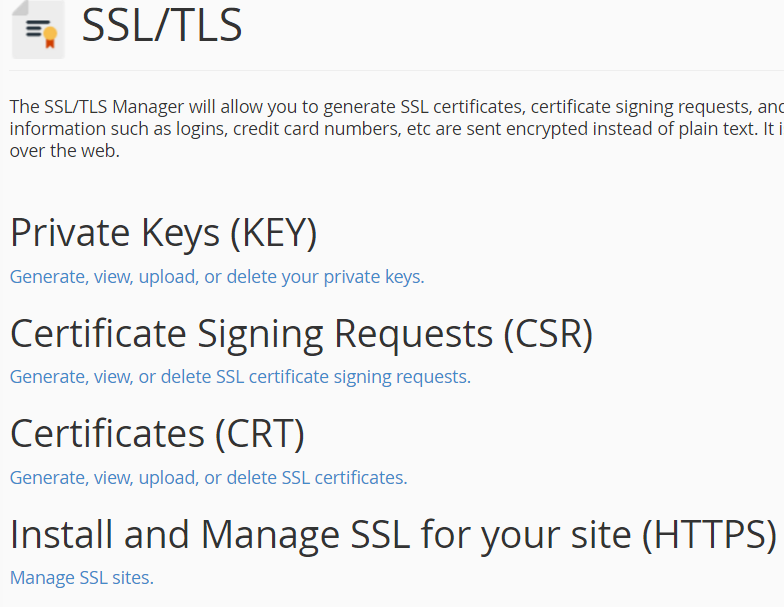Click the description line mentioning credit card numbers
The height and width of the screenshot is (607, 784).
397,128
